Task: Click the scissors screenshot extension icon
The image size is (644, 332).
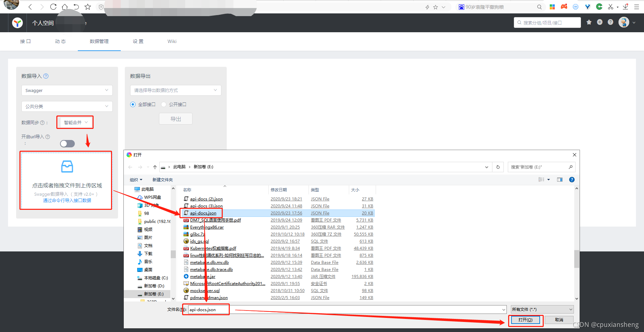Action: (x=610, y=7)
